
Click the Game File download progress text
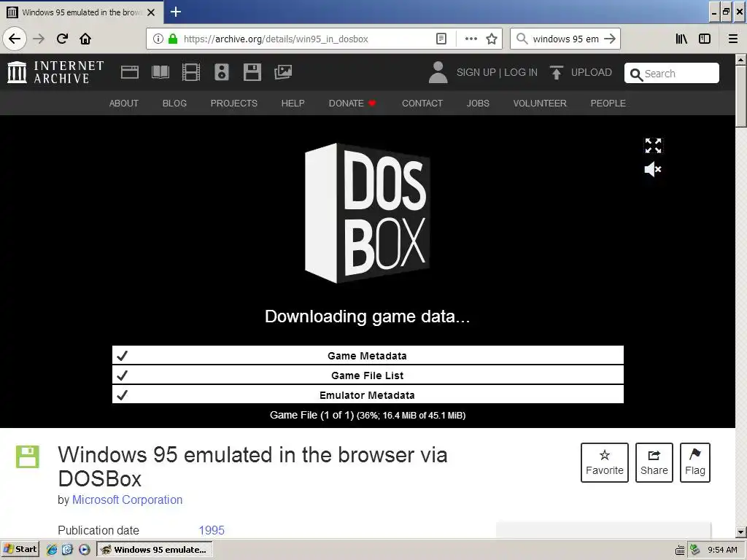point(368,415)
